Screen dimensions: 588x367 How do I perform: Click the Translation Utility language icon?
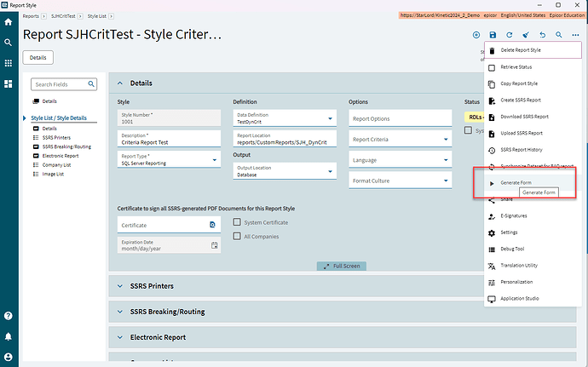(x=492, y=266)
